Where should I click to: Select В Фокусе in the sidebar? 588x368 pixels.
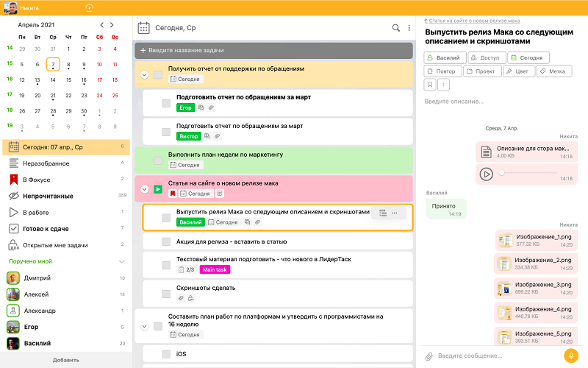point(35,179)
